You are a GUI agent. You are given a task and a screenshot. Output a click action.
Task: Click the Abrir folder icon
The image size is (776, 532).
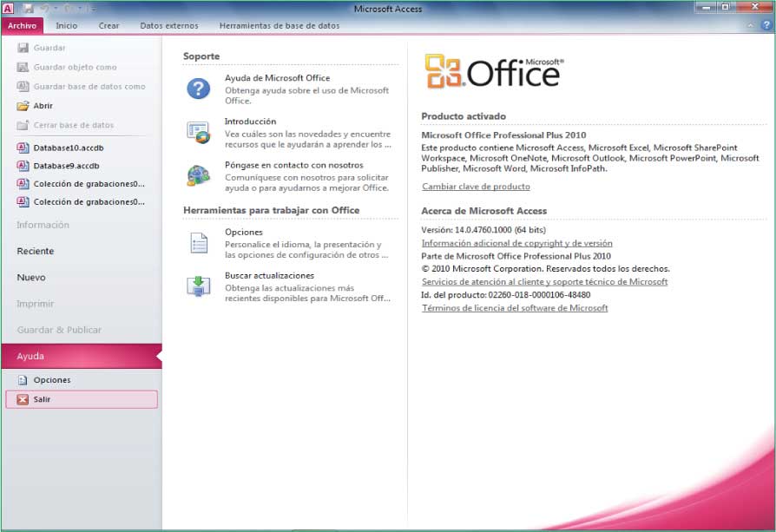tap(23, 105)
